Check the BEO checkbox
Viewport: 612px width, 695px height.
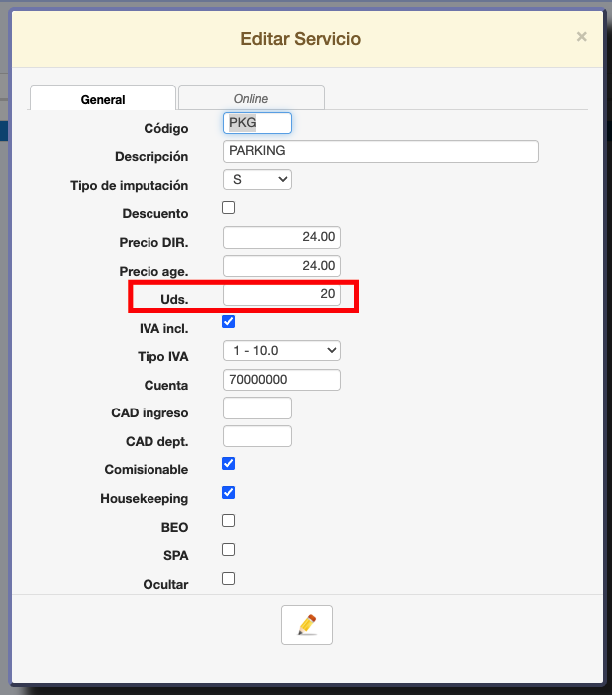[228, 521]
